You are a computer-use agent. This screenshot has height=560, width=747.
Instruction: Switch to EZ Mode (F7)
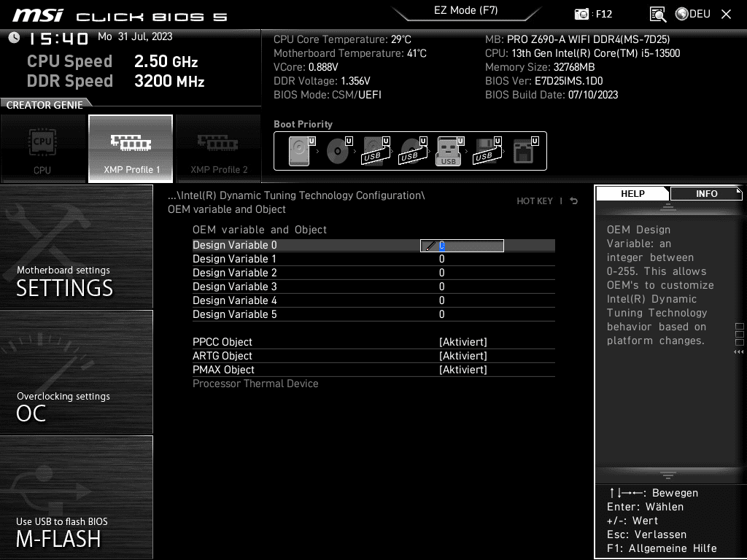466,10
